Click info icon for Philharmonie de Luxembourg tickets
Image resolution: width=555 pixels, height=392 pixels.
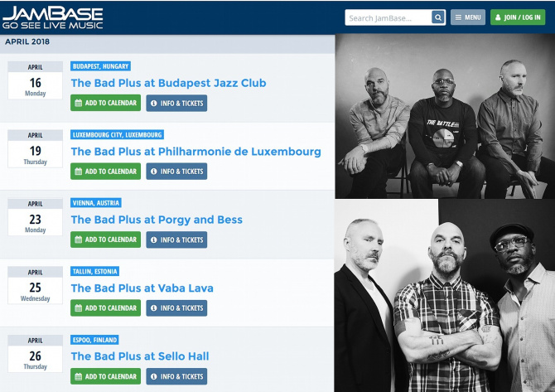coord(153,172)
